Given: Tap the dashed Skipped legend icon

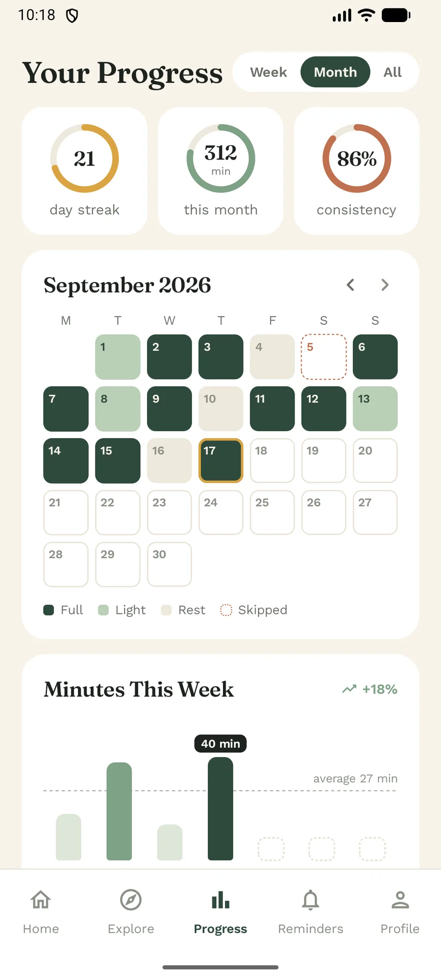Looking at the screenshot, I should [x=226, y=610].
